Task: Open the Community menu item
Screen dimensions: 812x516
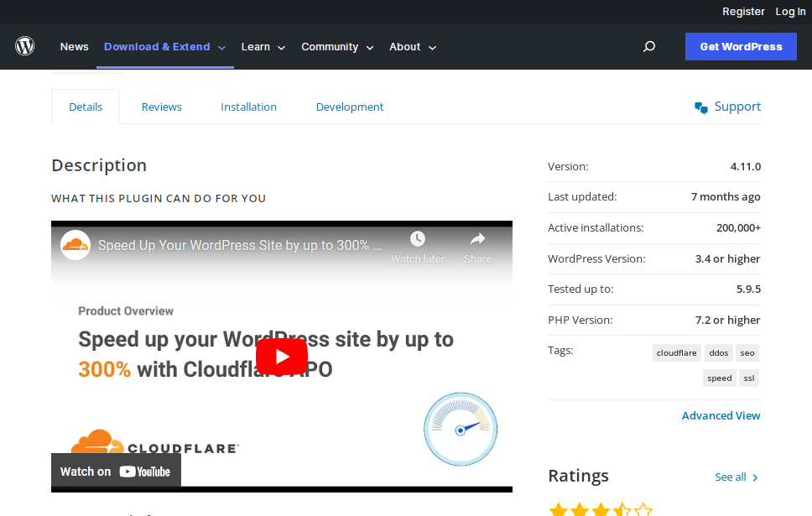Action: pos(330,47)
